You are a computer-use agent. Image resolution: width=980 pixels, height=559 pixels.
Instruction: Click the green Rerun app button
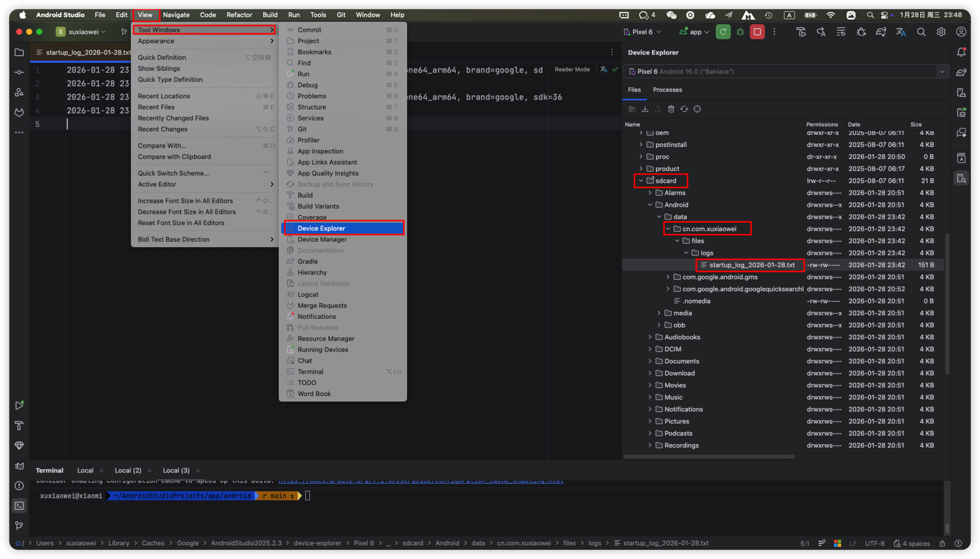pos(723,32)
